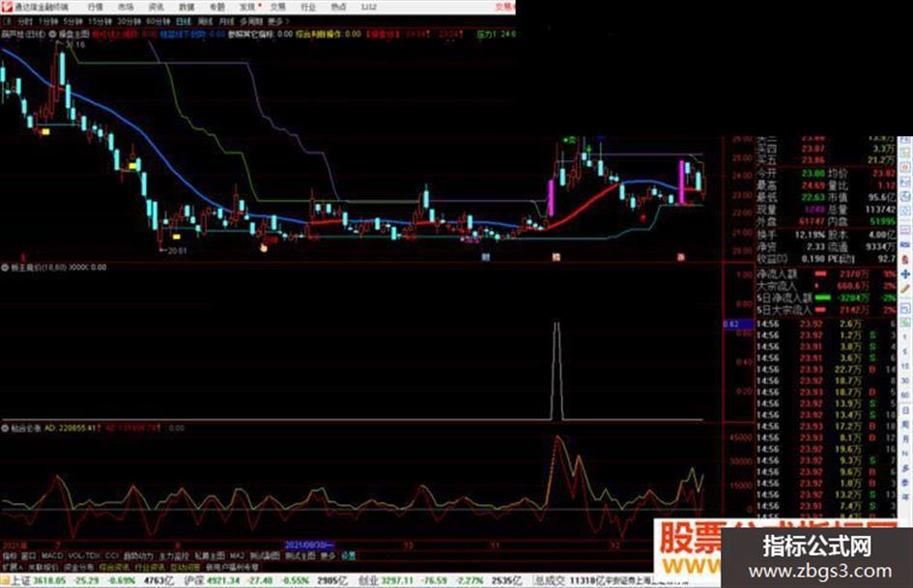Switch chart to 分时 period
This screenshot has height=588, width=913.
(x=24, y=21)
